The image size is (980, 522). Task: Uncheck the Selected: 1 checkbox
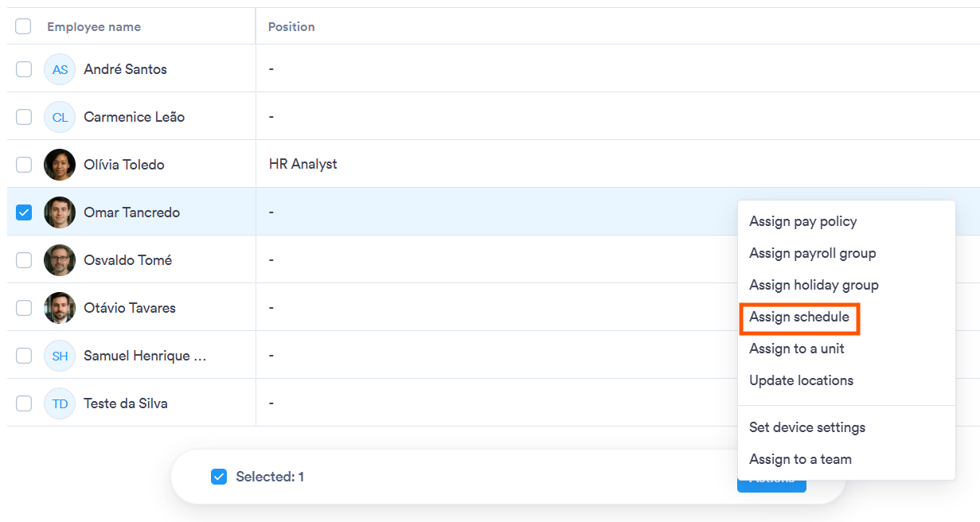point(219,477)
